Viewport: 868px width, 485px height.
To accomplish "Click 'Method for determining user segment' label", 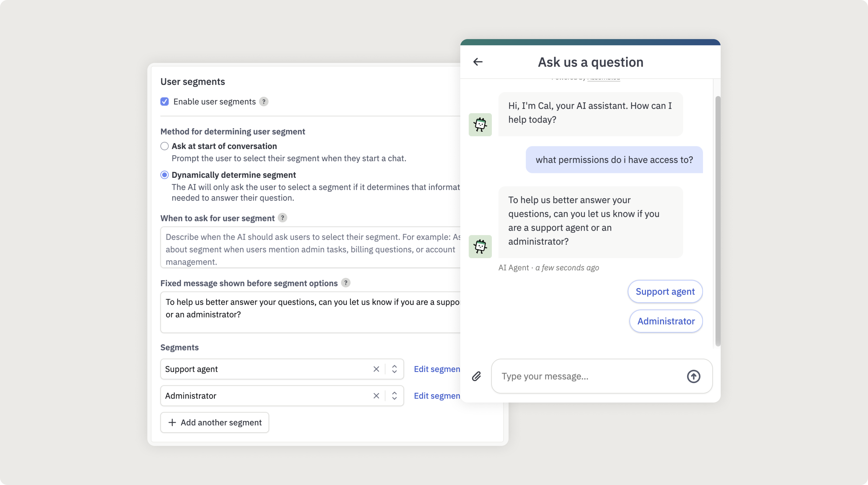I will [x=233, y=131].
